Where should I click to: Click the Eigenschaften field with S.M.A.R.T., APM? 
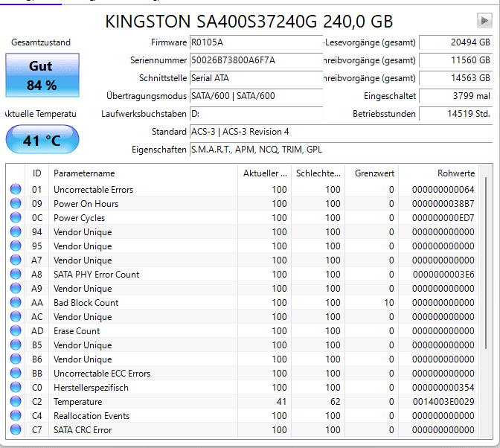click(x=342, y=150)
